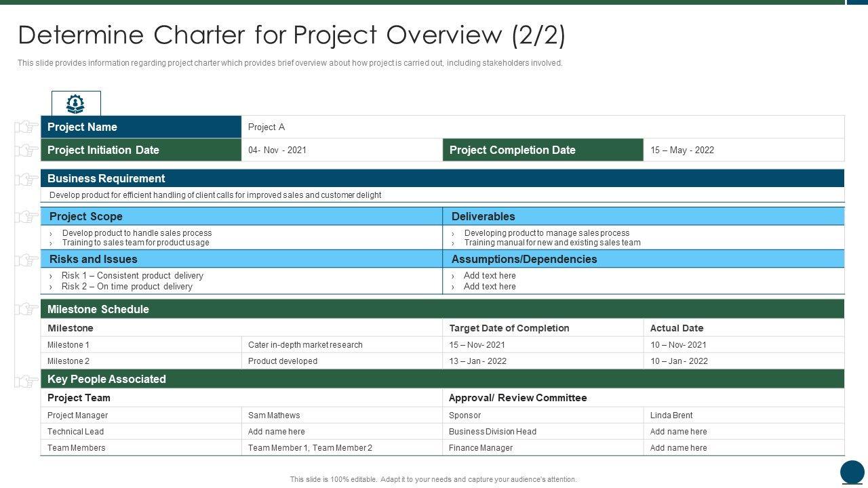Select the 'Milestone Schedule' section header
The height and width of the screenshot is (488, 868).
point(442,309)
